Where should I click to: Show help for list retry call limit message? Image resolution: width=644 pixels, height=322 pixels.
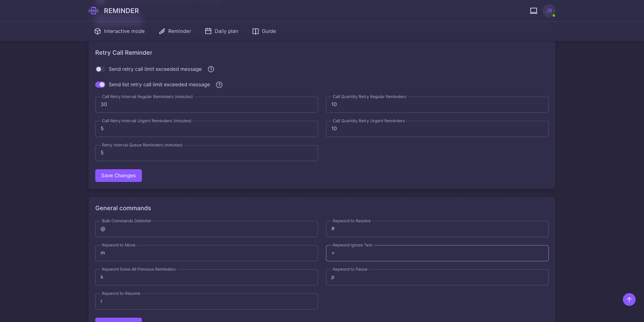point(219,85)
